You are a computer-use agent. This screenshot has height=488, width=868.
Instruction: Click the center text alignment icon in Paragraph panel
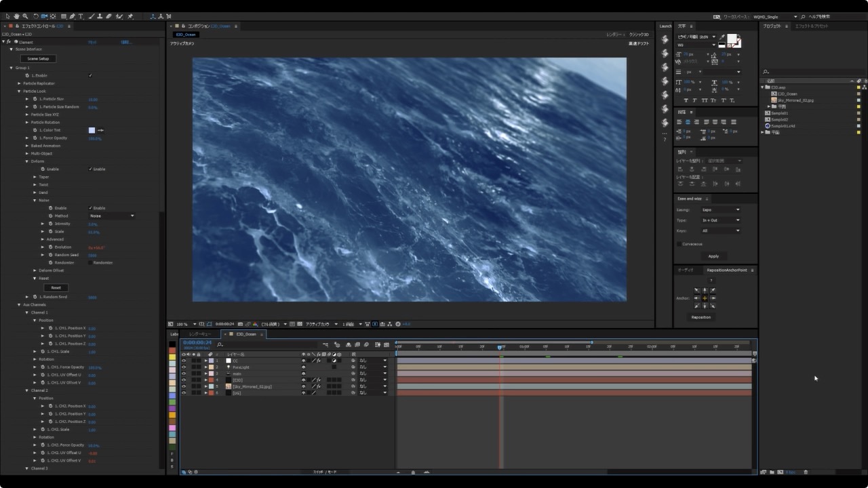click(x=688, y=121)
